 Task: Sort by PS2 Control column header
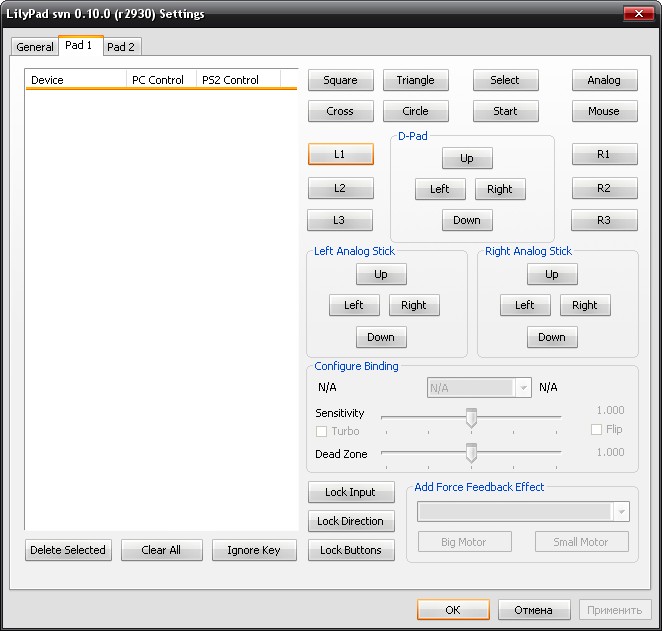click(x=238, y=80)
